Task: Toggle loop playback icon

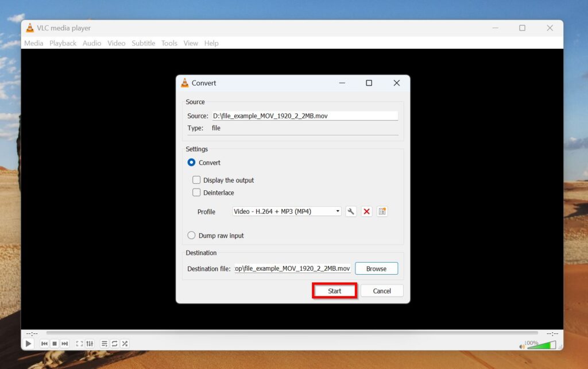Action: 114,343
